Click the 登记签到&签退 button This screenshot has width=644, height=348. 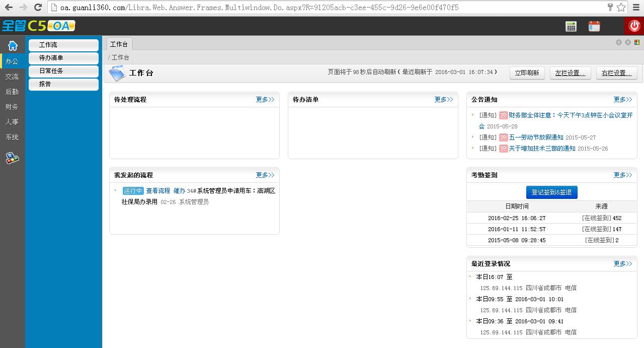552,192
